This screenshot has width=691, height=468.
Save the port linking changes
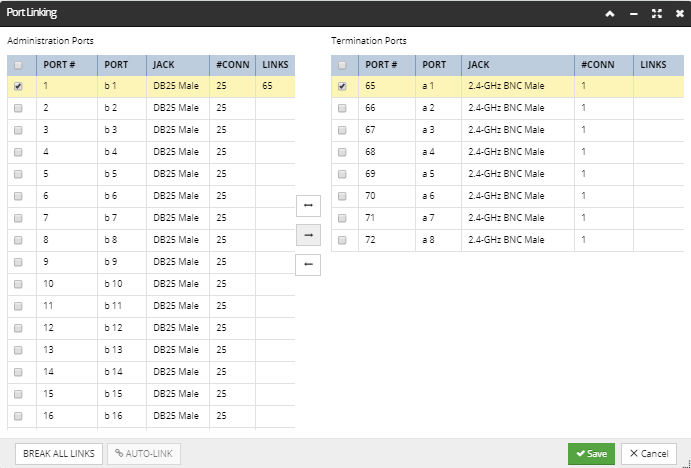coord(591,453)
